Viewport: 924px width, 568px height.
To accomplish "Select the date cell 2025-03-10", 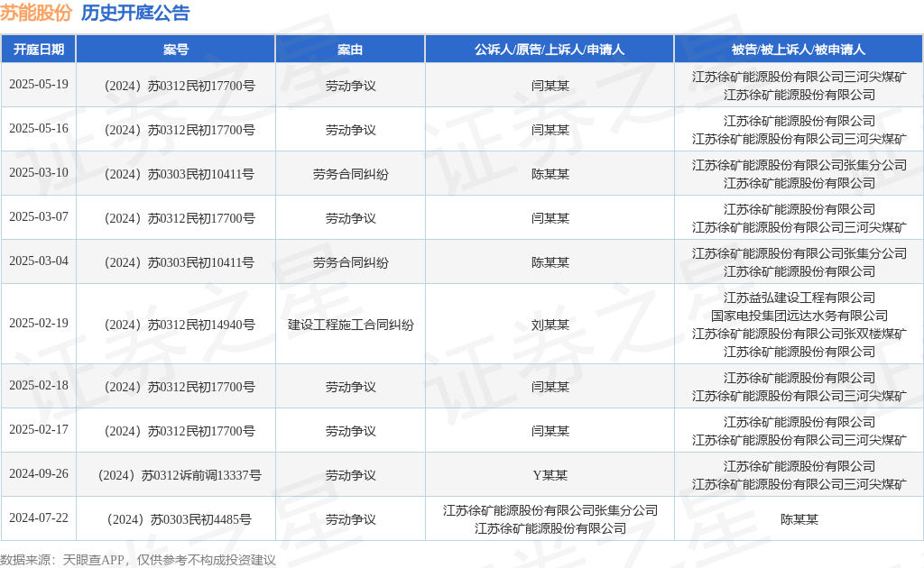I will click(x=39, y=172).
